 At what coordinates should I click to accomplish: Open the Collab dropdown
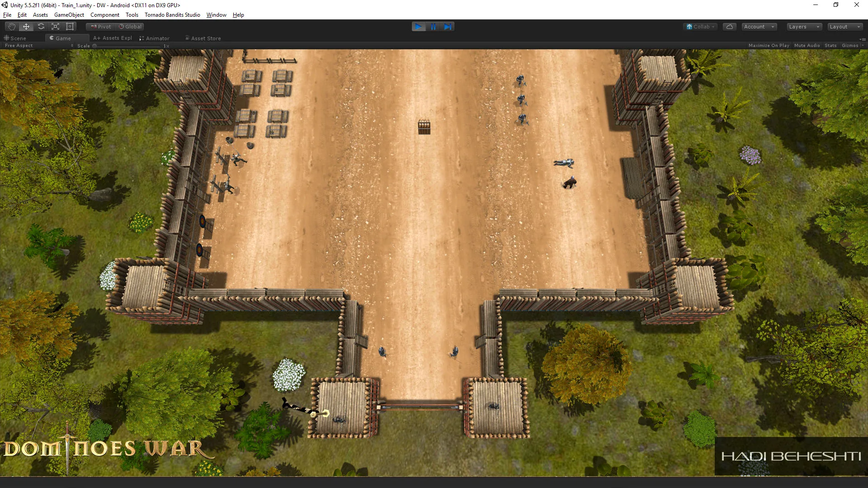700,27
